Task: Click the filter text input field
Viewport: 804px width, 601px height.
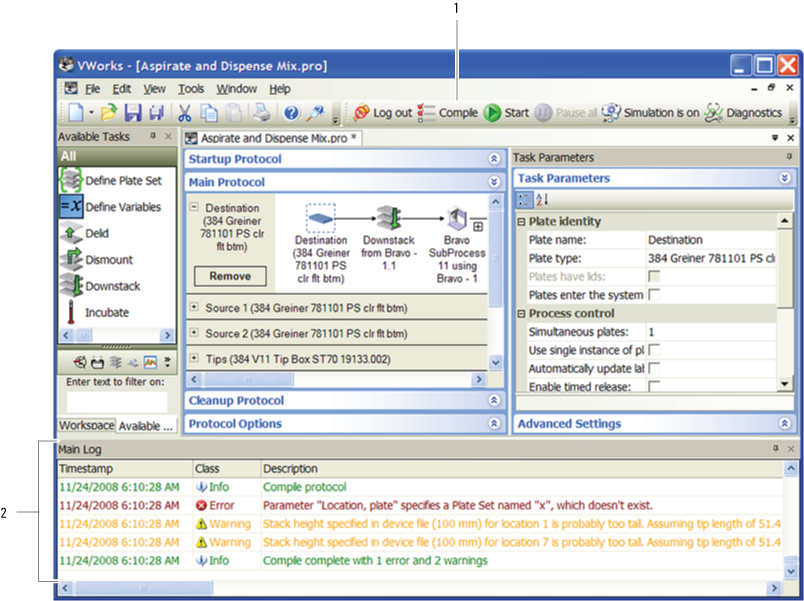Action: (117, 402)
